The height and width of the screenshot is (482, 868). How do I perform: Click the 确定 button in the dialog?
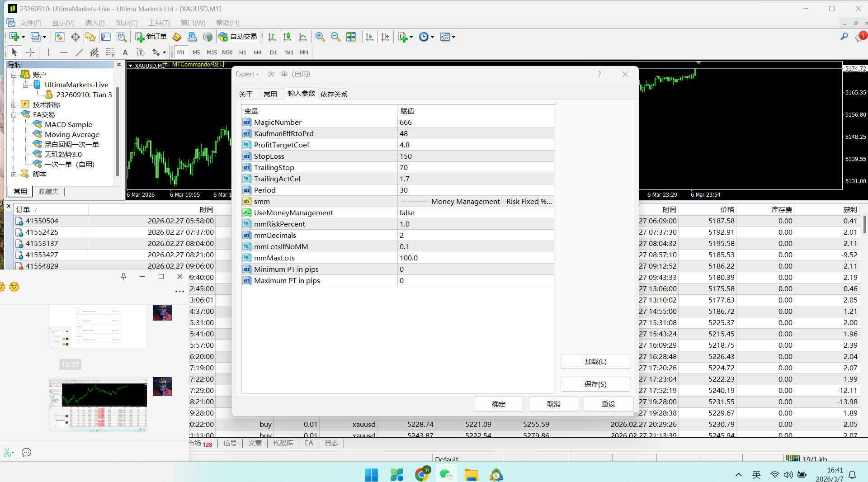click(x=499, y=404)
